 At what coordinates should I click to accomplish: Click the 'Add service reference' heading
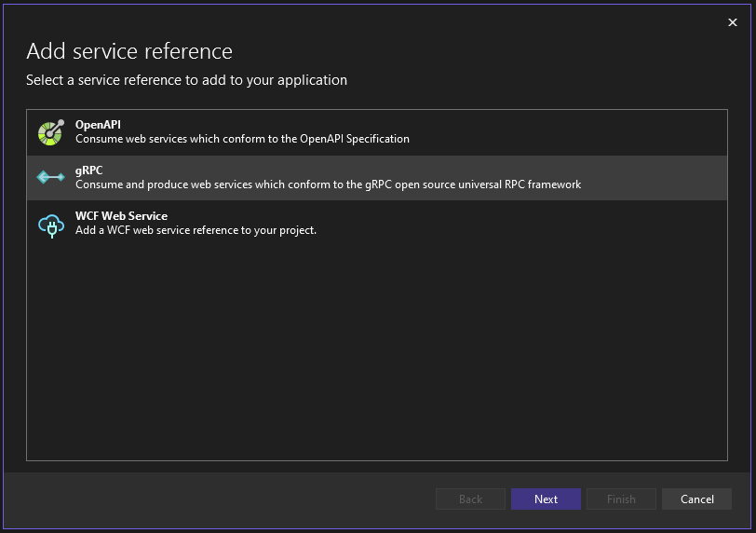(129, 51)
